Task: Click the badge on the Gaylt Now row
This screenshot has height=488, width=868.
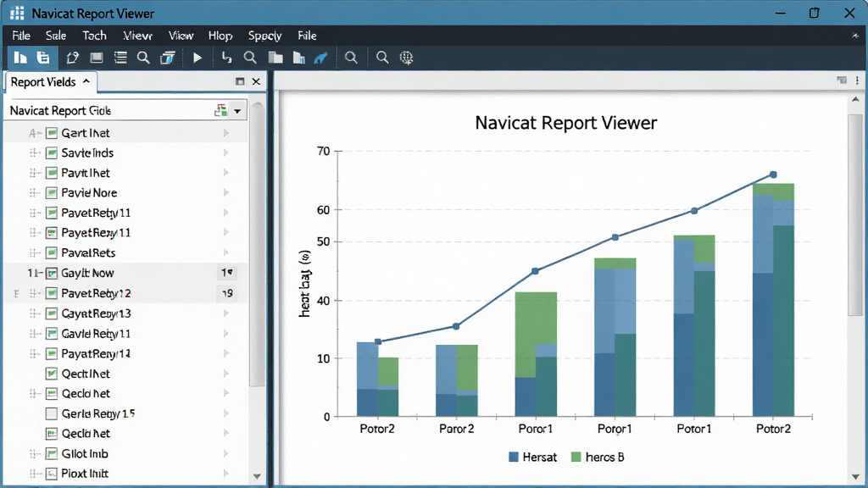Action: [x=227, y=273]
